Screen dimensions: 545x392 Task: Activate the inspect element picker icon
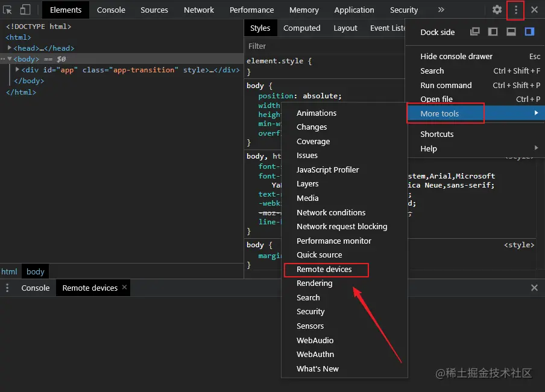click(x=8, y=10)
